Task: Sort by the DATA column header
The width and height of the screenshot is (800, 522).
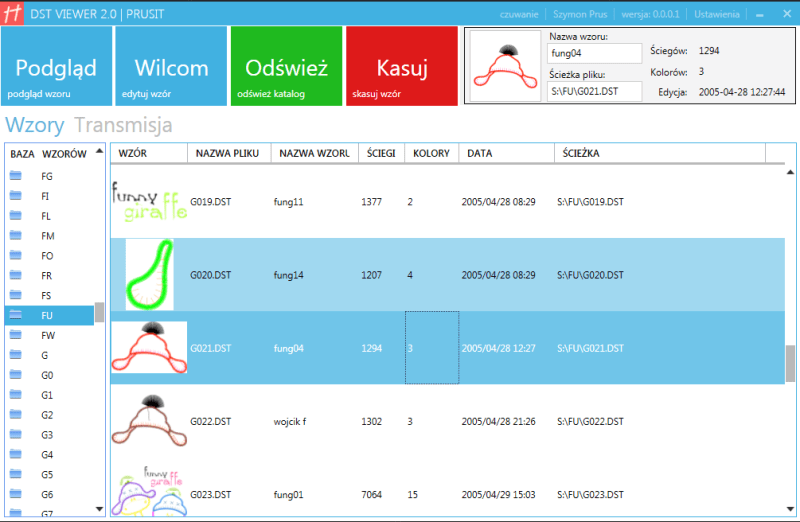Action: (x=479, y=153)
